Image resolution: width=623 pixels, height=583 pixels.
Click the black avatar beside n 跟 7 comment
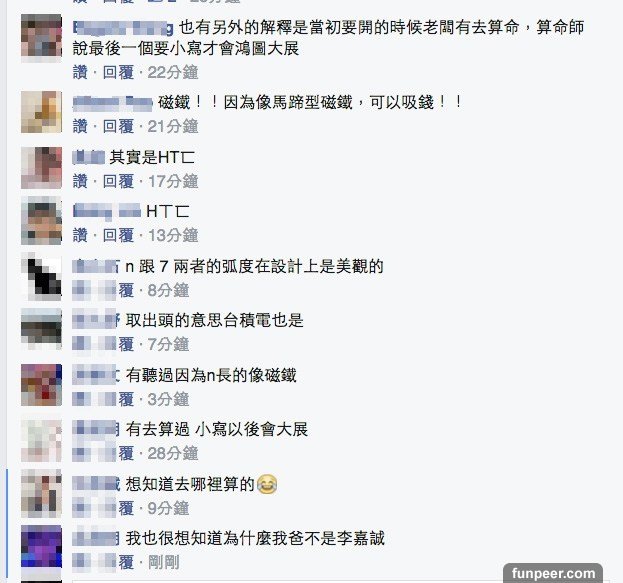[x=41, y=277]
